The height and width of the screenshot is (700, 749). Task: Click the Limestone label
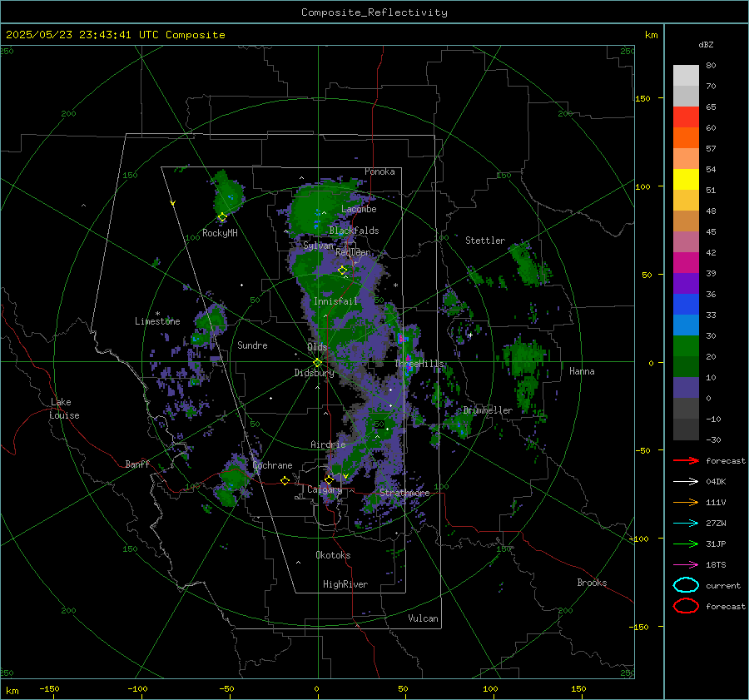coord(157,321)
